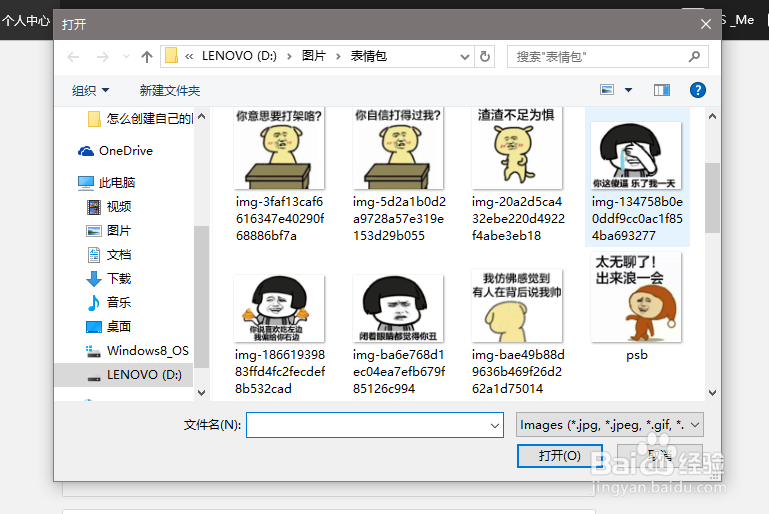Click the chevron after 图片 in path
This screenshot has width=769, height=514.
338,57
